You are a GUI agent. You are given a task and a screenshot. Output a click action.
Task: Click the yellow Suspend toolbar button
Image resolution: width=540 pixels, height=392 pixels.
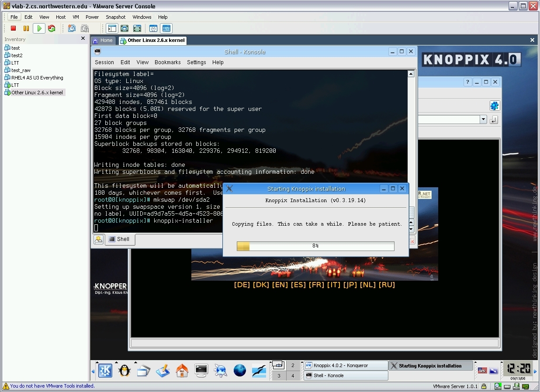(26, 28)
